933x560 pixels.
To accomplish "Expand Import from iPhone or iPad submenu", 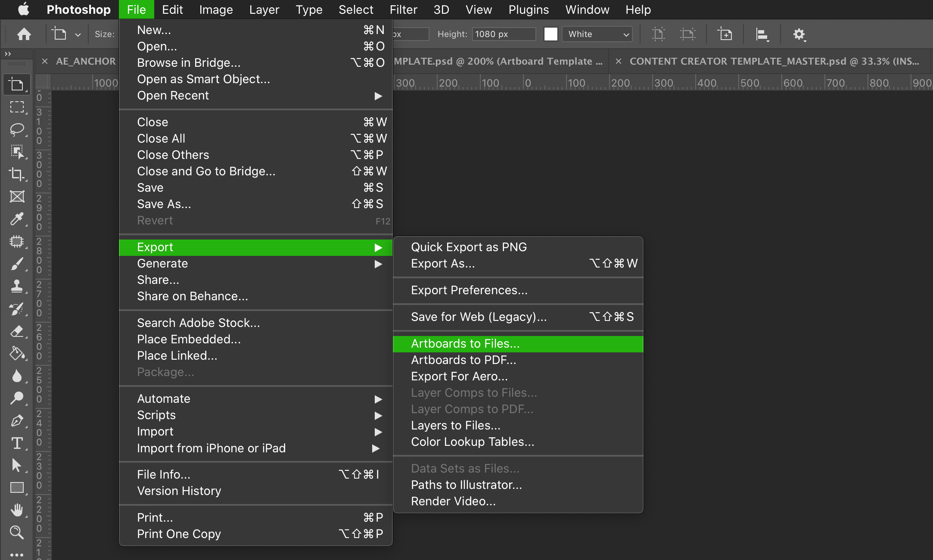I will 256,448.
